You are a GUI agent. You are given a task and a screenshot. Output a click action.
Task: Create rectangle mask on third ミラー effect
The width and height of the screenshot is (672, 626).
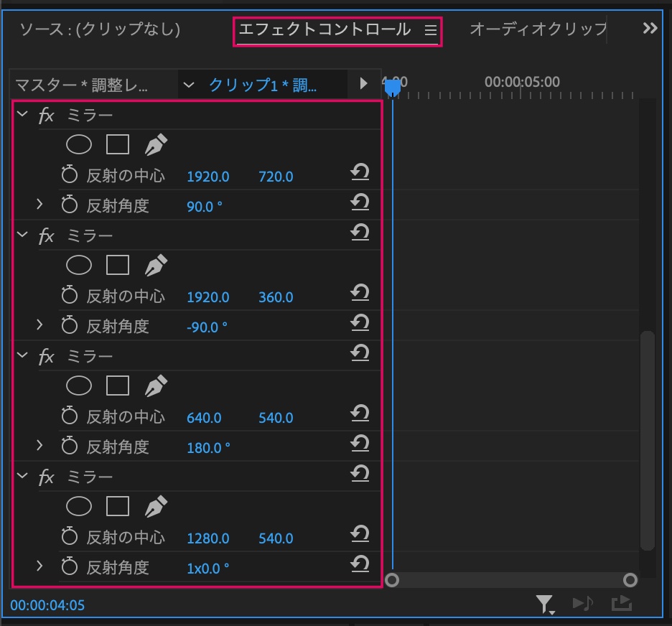pos(118,386)
